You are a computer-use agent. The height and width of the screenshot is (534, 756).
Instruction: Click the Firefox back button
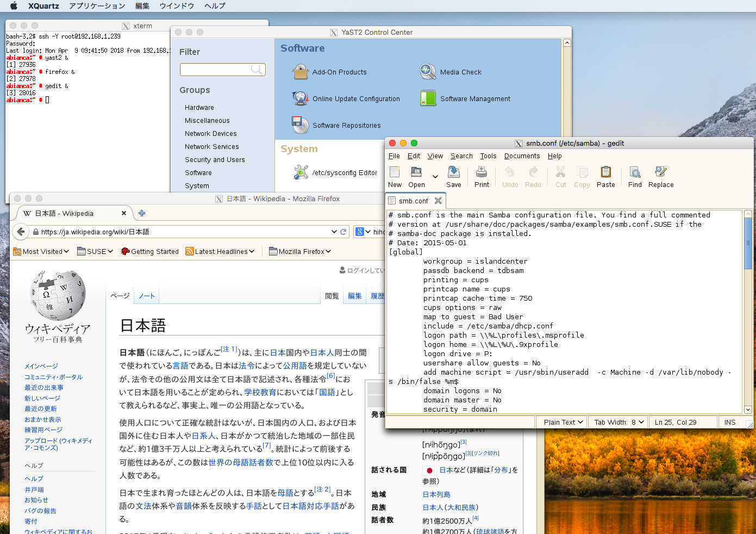click(21, 232)
